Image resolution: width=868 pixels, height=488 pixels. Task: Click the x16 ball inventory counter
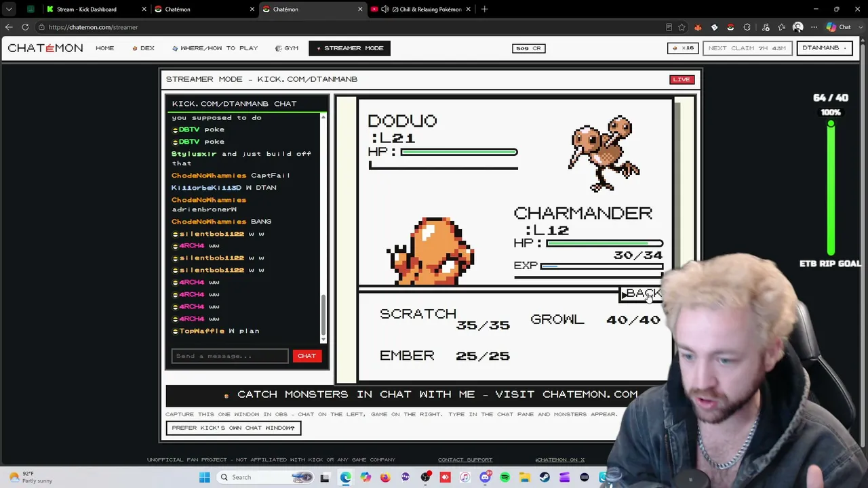(684, 48)
